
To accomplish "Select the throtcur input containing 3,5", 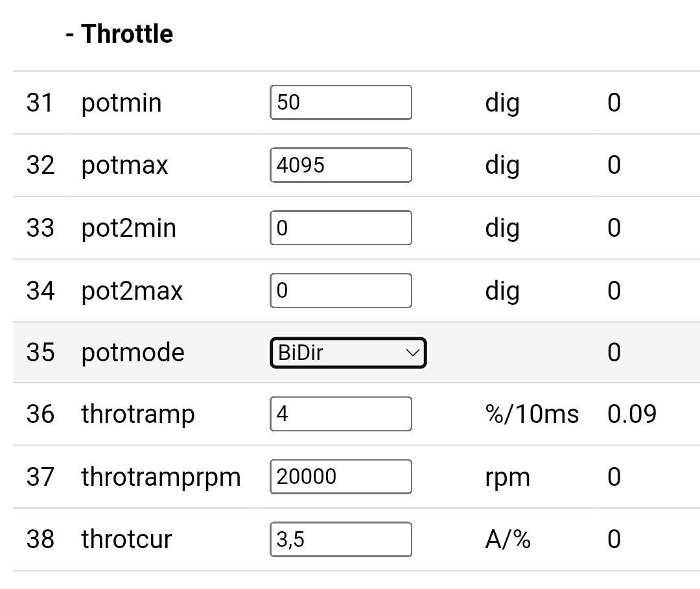I will pyautogui.click(x=340, y=539).
